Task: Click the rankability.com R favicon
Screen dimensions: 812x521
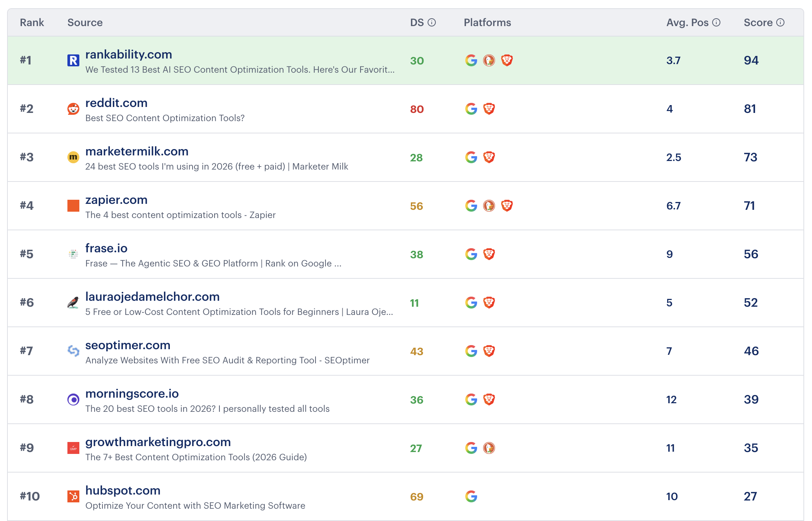Action: (73, 60)
